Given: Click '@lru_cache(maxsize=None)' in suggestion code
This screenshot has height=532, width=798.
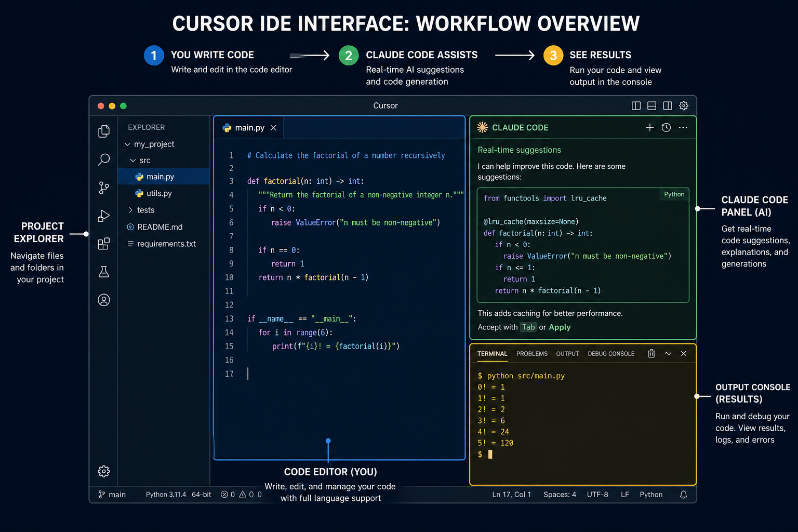Looking at the screenshot, I should pos(531,222).
